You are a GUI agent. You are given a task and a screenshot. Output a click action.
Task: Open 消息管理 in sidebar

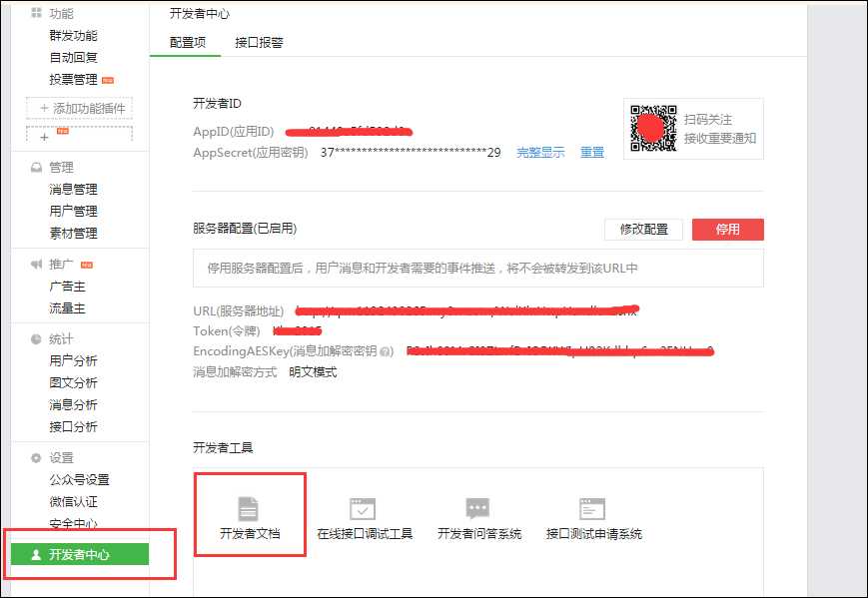(73, 190)
